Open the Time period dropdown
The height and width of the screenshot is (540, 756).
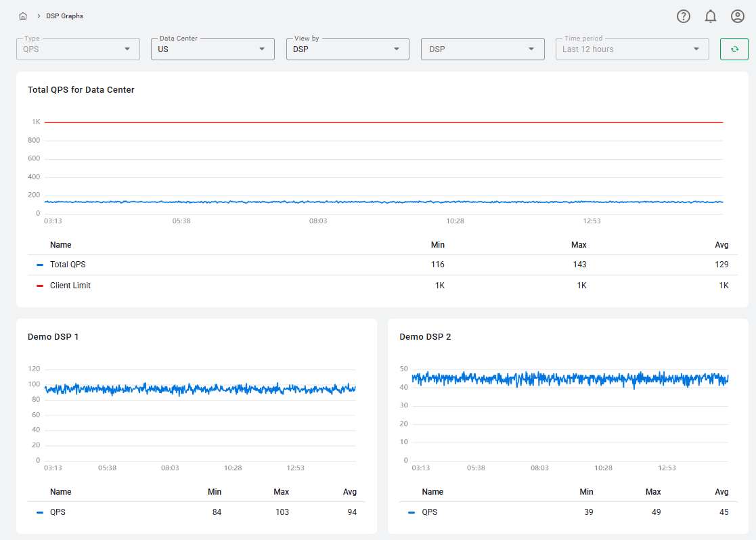click(x=632, y=49)
